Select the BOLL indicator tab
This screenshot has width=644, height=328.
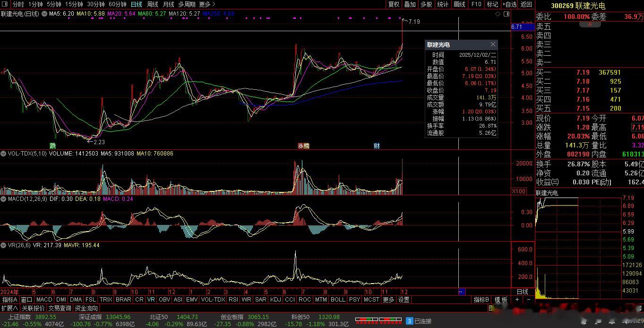click(338, 300)
